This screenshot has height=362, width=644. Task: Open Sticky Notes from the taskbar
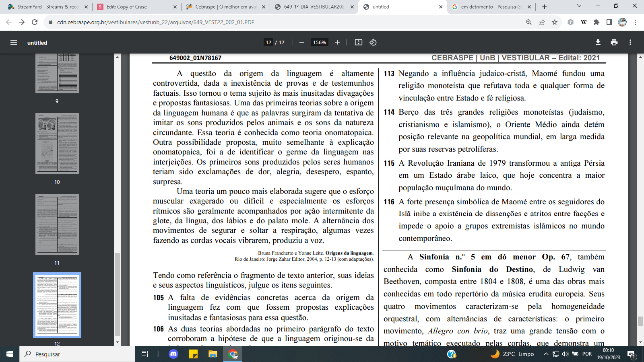pyautogui.click(x=193, y=354)
